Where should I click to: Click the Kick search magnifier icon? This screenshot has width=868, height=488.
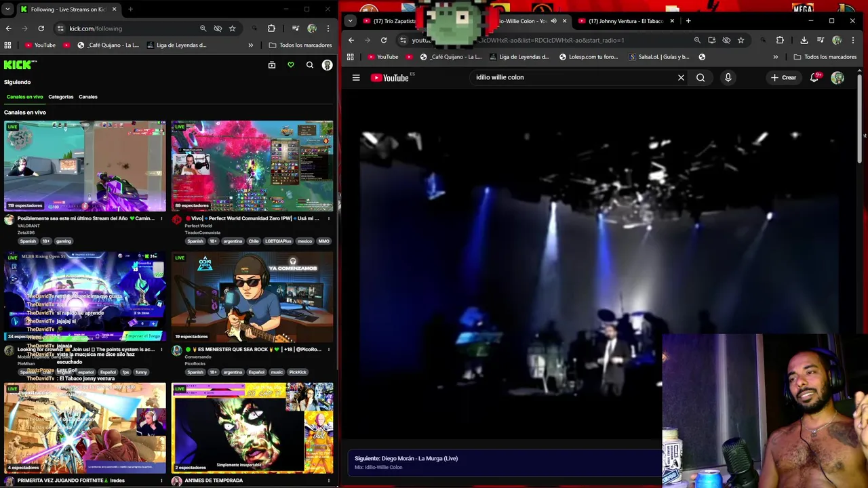pyautogui.click(x=310, y=65)
